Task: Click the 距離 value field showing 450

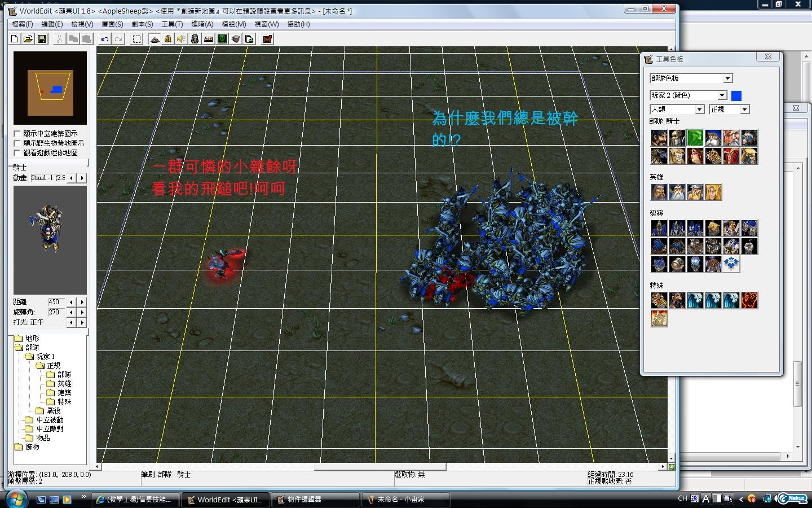Action: 56,303
